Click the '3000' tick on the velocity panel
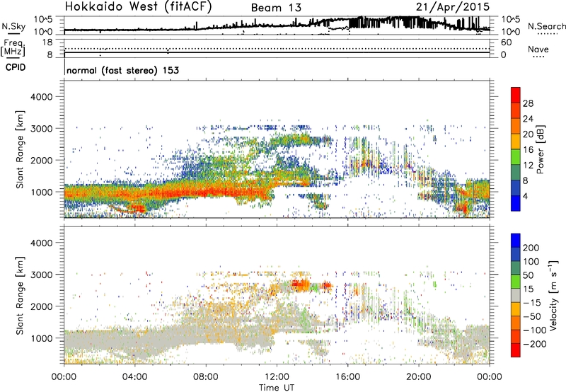This screenshot has width=566, height=392. [x=42, y=275]
